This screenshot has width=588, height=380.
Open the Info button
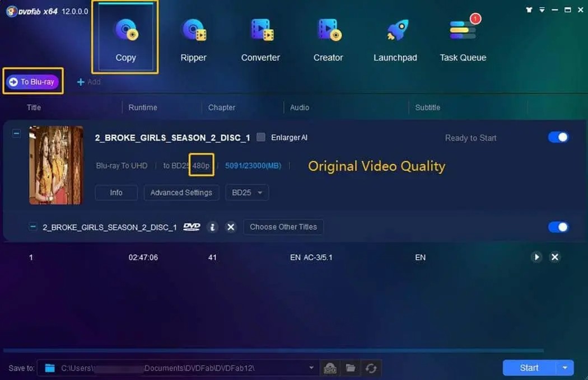click(x=116, y=193)
